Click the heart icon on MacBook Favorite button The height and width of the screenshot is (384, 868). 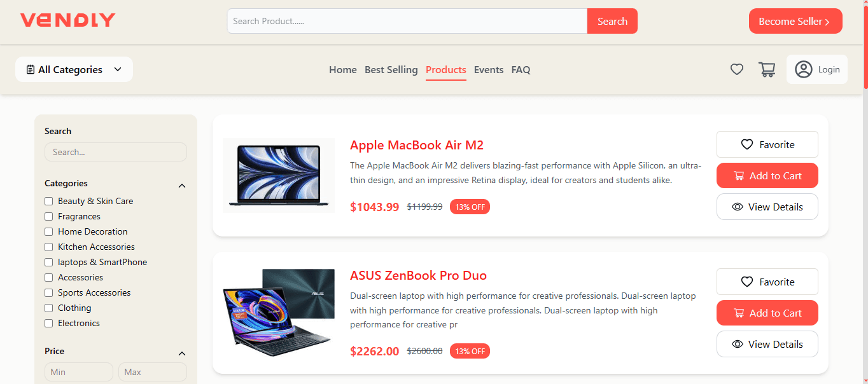748,144
